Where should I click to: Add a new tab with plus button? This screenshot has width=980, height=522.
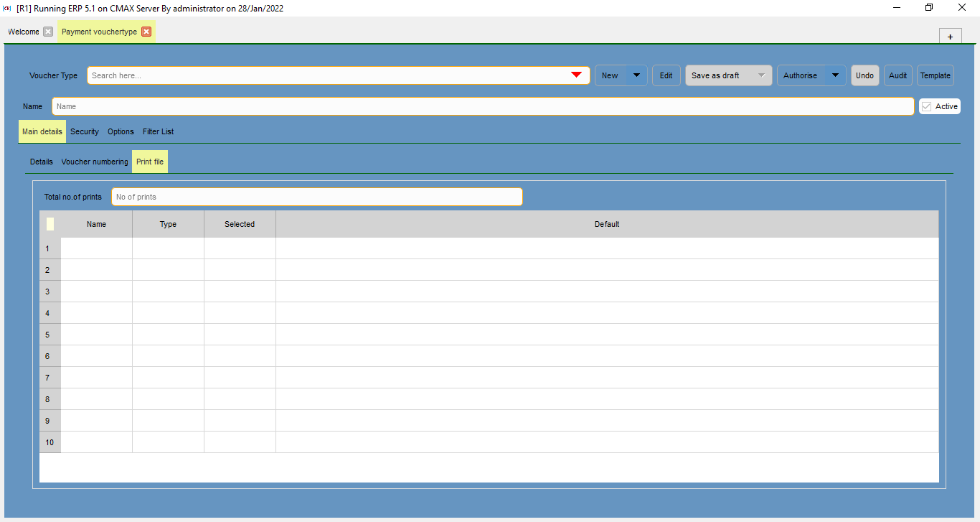pyautogui.click(x=950, y=37)
